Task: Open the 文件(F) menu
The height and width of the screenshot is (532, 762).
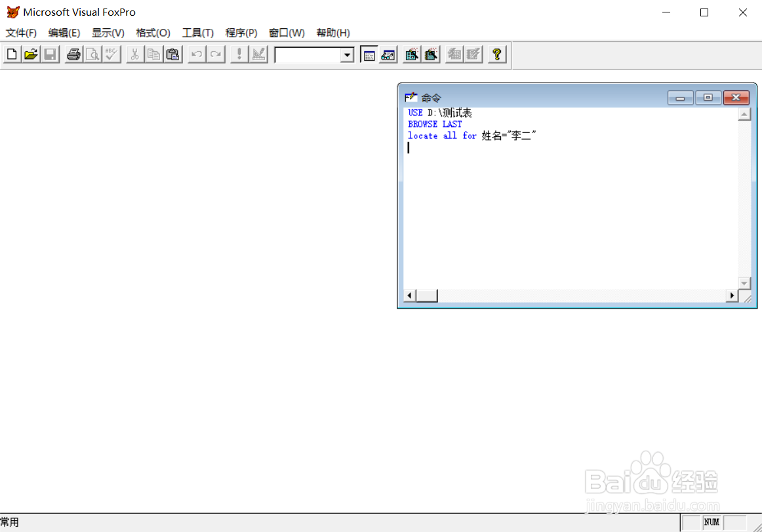Action: [x=21, y=33]
